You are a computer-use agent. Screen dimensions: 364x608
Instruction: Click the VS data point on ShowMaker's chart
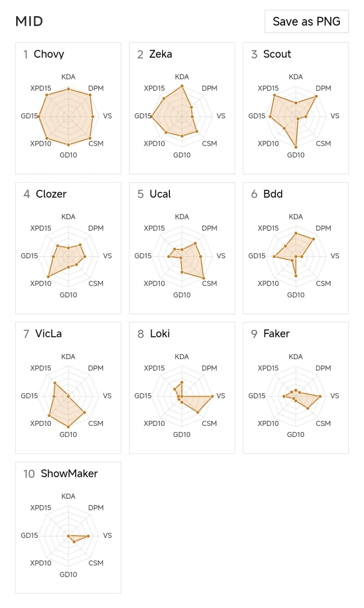[x=88, y=536]
